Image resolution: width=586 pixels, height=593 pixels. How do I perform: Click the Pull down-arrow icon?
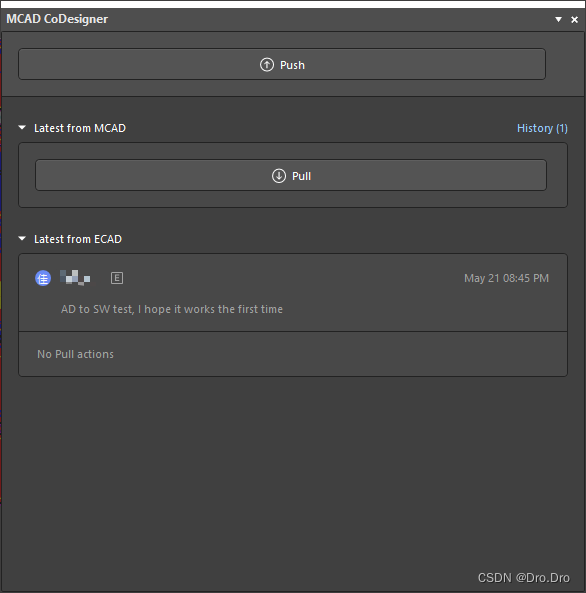coord(279,176)
